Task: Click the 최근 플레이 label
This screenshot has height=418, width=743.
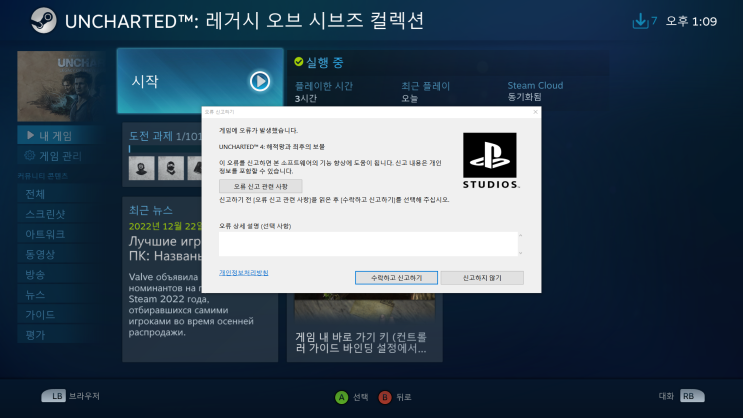Action: tap(426, 86)
